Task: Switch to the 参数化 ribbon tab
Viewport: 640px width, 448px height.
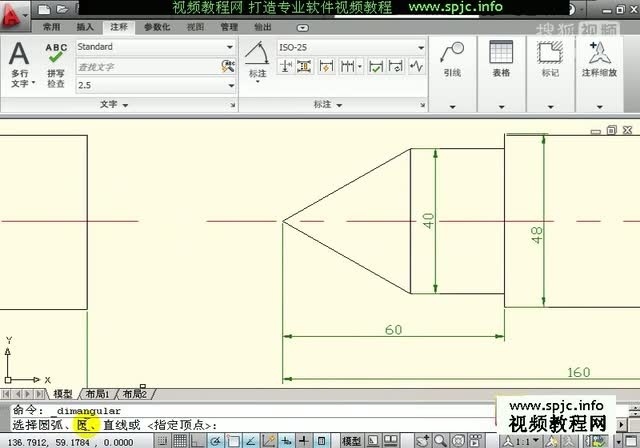Action: point(157,27)
